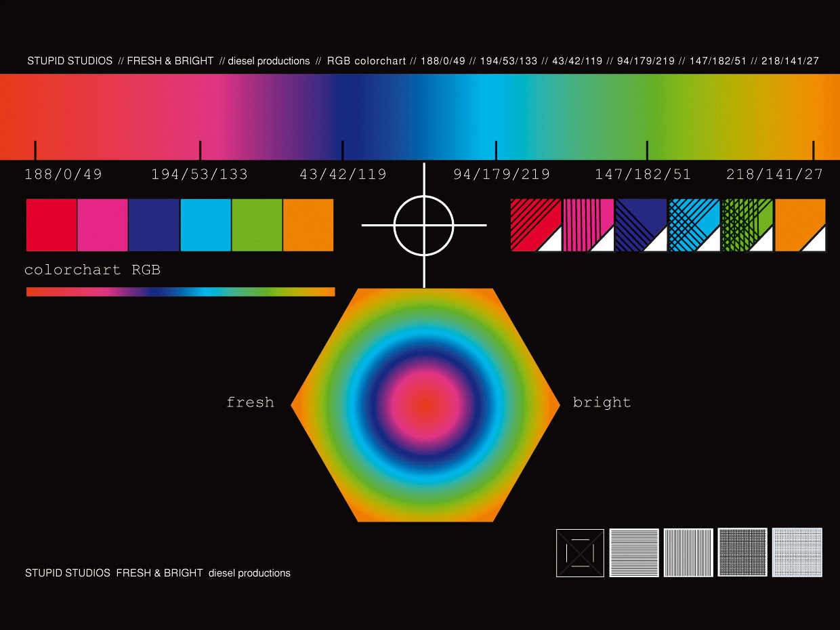Click the large monospaced "43/42/119" label
The image size is (840, 630).
tap(343, 175)
